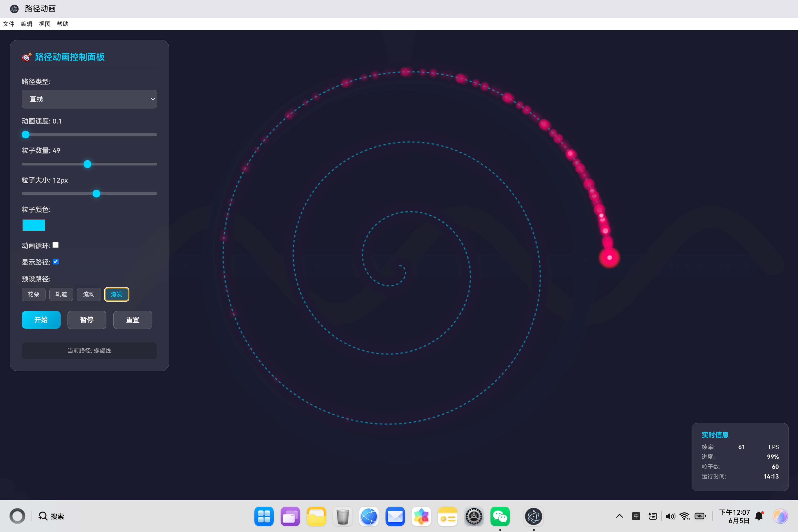798x532 pixels.
Task: Enable the 动画循环 checkbox
Action: (x=56, y=245)
